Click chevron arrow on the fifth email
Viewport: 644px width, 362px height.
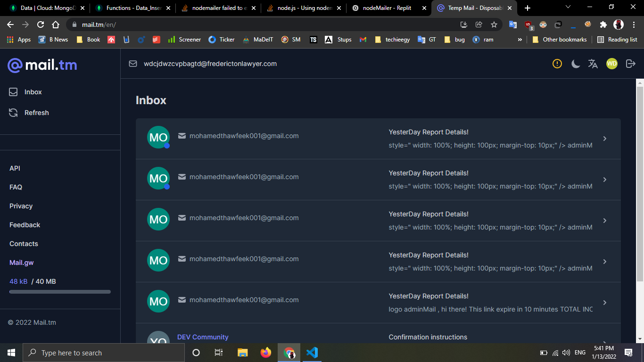tap(605, 303)
